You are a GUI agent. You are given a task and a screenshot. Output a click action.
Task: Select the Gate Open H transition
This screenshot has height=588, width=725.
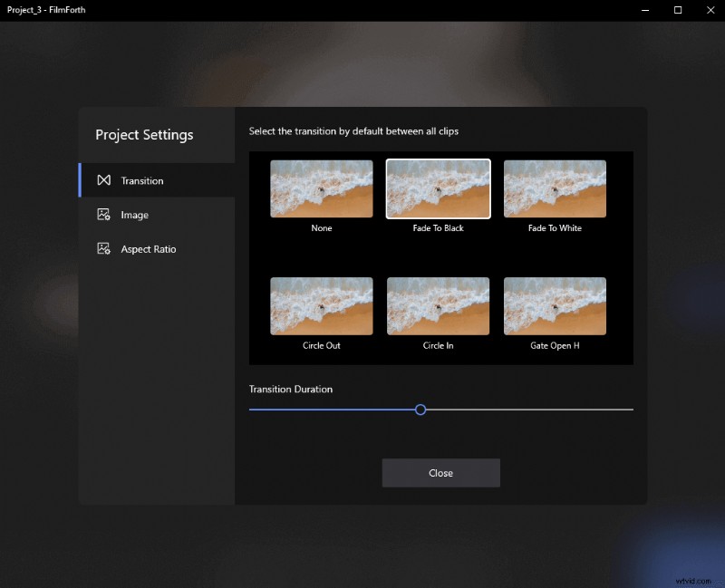pyautogui.click(x=555, y=306)
